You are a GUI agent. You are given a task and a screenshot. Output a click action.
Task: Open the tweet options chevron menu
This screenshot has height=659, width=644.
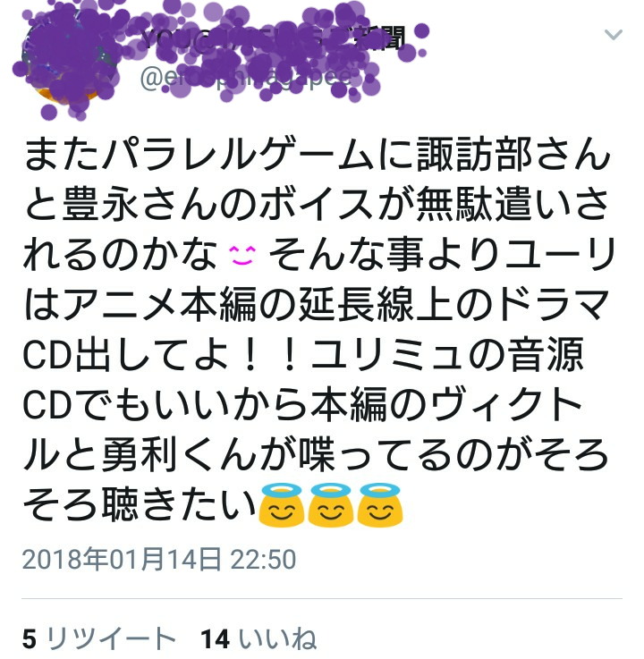pyautogui.click(x=613, y=35)
